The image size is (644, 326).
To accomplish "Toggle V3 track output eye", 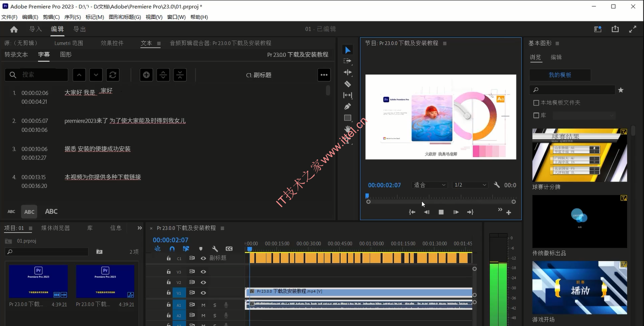I will point(203,272).
